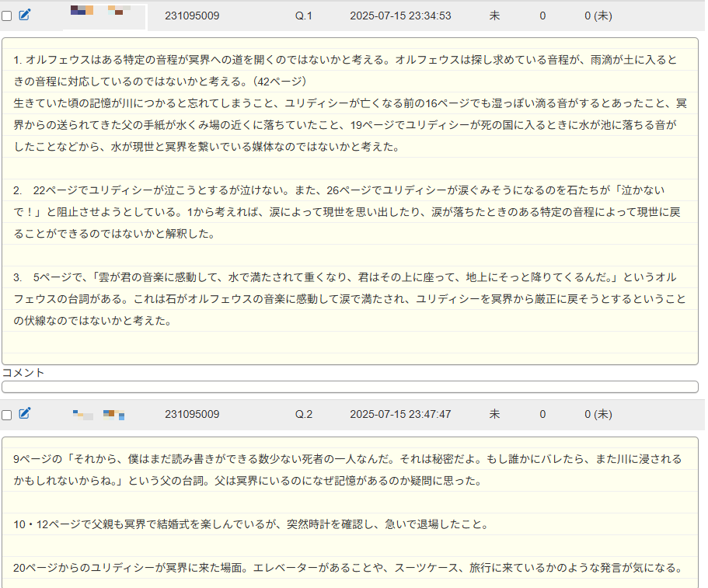The width and height of the screenshot is (708, 588).
Task: Select the Q.1 label
Action: pyautogui.click(x=303, y=16)
